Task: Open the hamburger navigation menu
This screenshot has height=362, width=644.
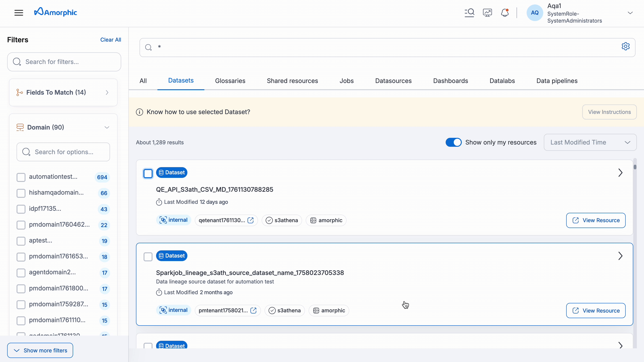Action: tap(19, 13)
